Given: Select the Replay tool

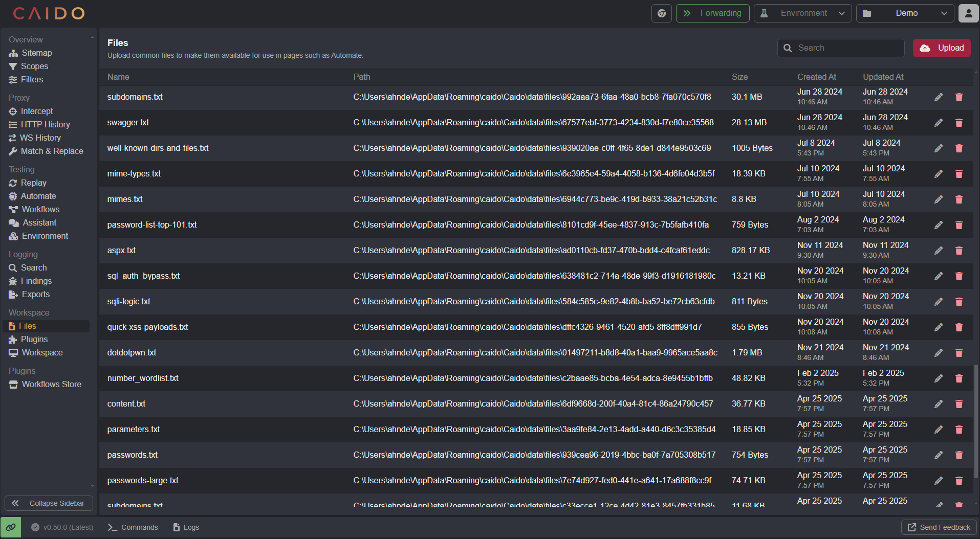Looking at the screenshot, I should 33,183.
